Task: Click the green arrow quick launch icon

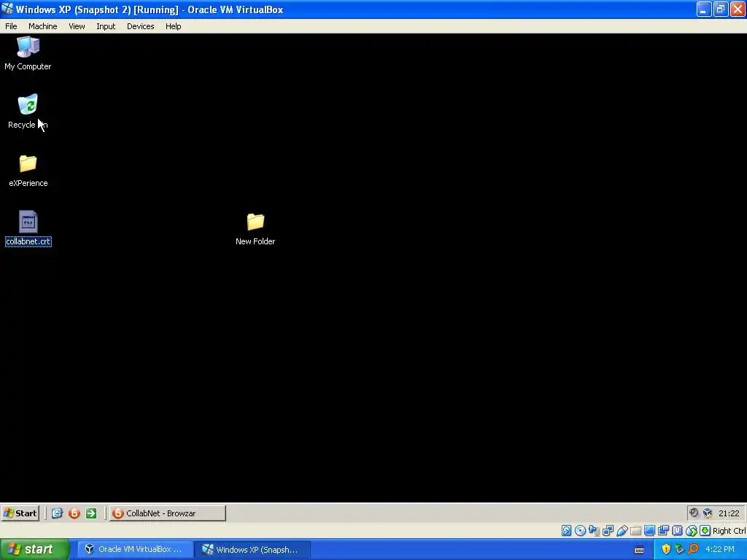Action: [91, 513]
